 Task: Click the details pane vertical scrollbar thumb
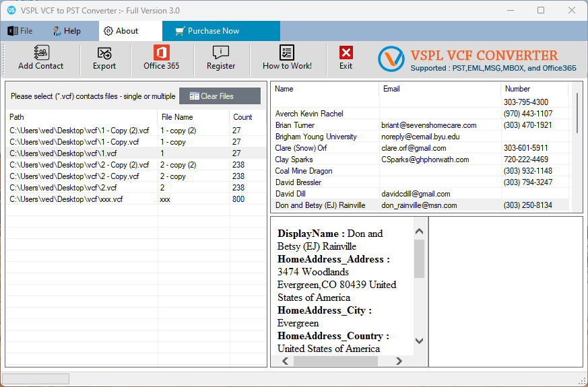pos(419,258)
